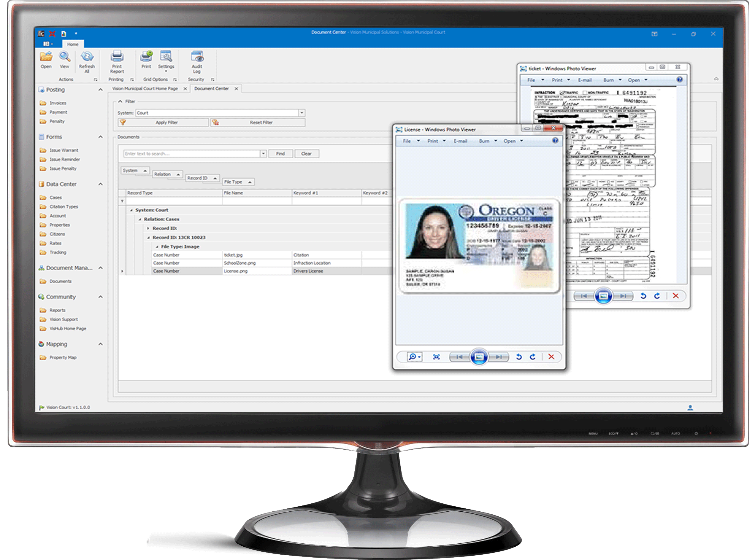Click the user icon in status bar
Viewport: 755px width, 560px height.
690,408
